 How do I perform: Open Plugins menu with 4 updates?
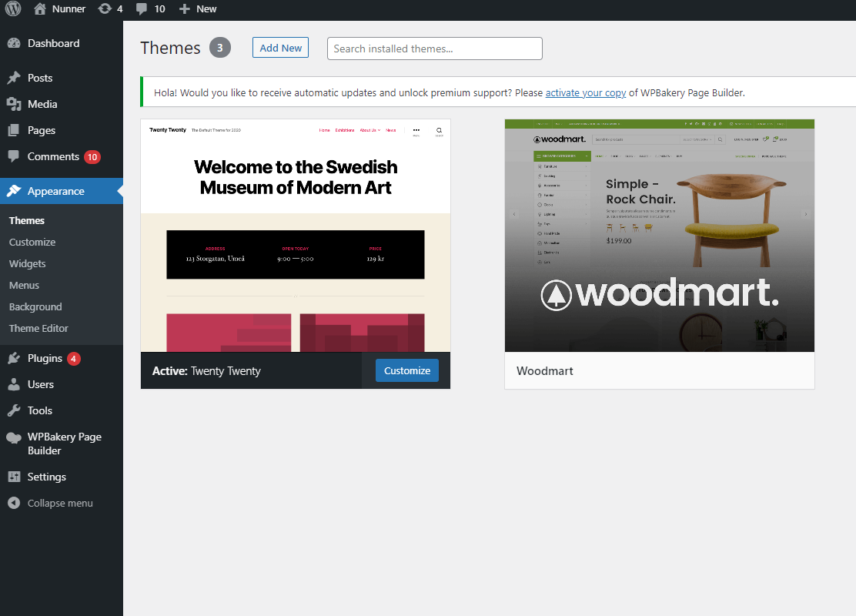coord(62,358)
